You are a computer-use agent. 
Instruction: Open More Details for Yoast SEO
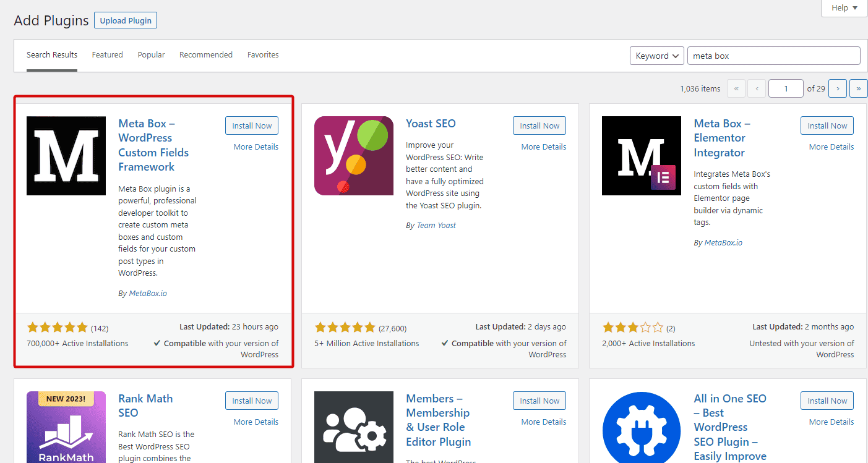pos(544,147)
